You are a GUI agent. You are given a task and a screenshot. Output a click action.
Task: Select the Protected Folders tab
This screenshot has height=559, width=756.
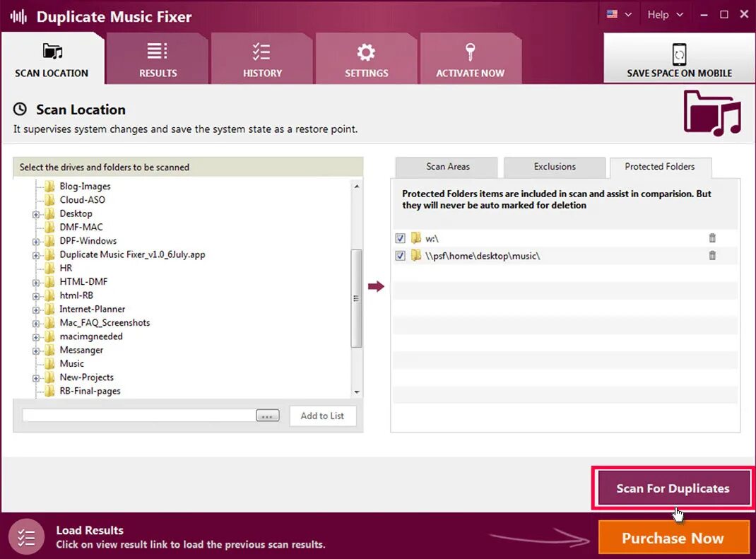click(x=660, y=167)
